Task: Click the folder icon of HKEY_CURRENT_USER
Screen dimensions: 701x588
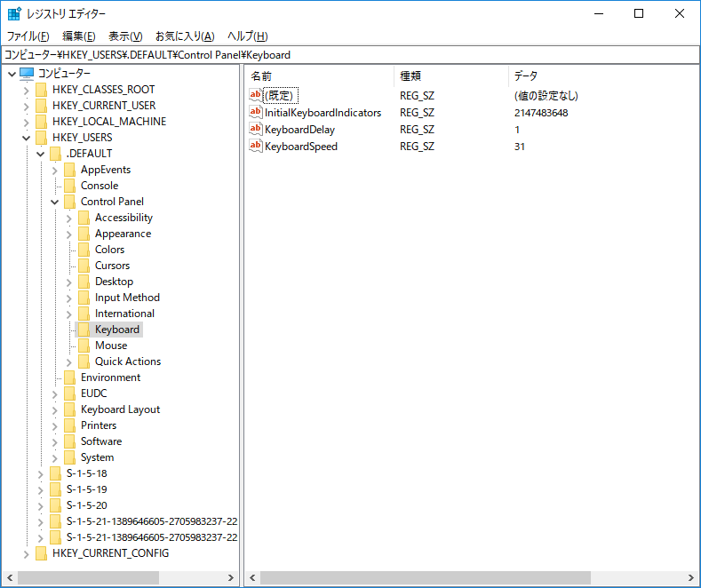Action: (x=41, y=106)
